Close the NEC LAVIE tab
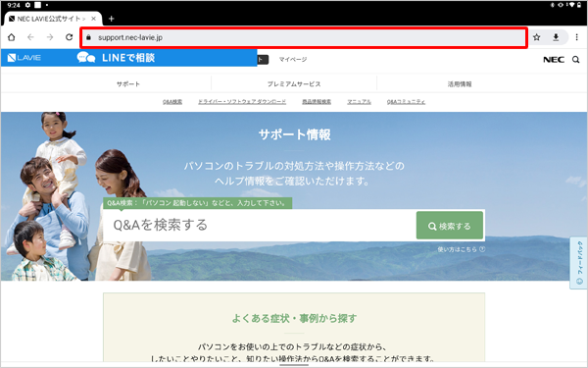The height and width of the screenshot is (368, 588). tap(94, 19)
